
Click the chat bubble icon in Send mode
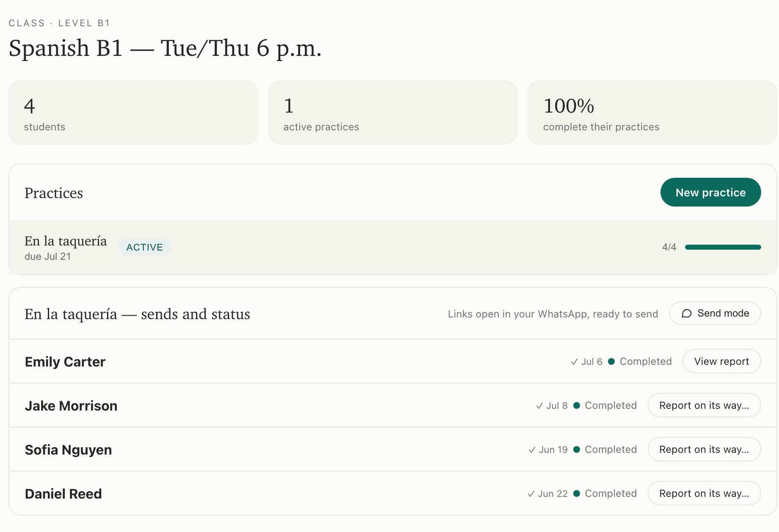(686, 313)
